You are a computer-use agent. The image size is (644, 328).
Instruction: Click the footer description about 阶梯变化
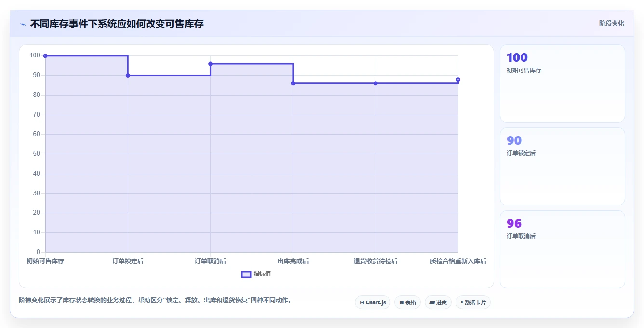point(155,301)
